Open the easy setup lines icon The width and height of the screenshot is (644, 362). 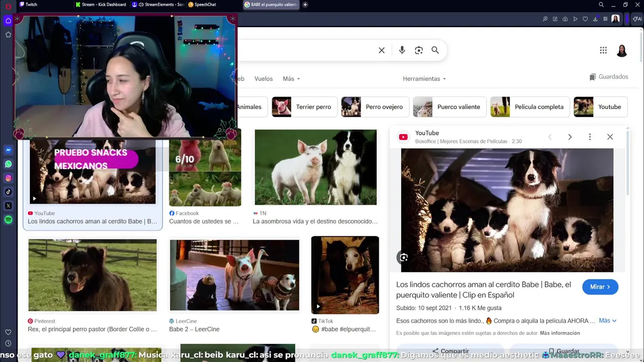[x=605, y=19]
